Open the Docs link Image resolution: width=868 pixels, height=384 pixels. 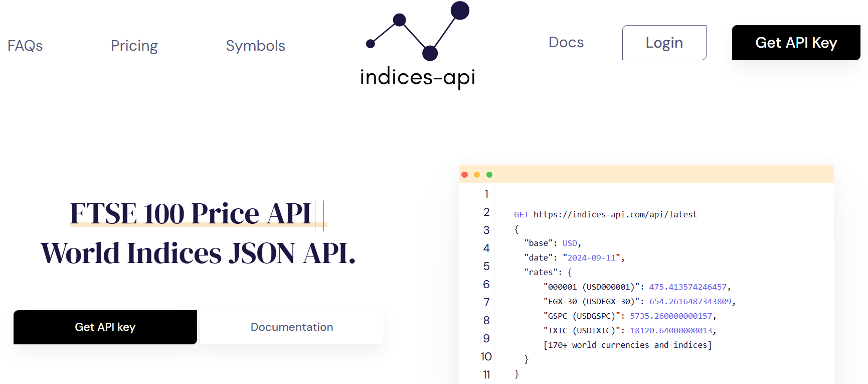pos(566,42)
